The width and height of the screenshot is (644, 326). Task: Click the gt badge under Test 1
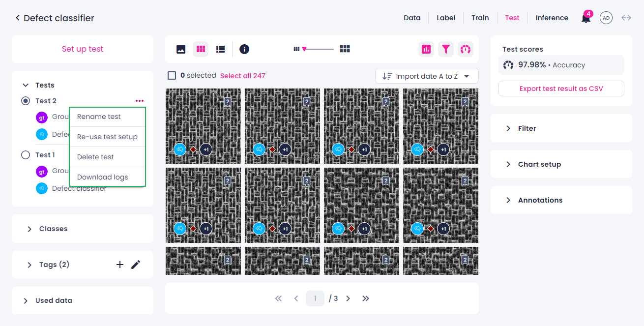[x=42, y=171]
